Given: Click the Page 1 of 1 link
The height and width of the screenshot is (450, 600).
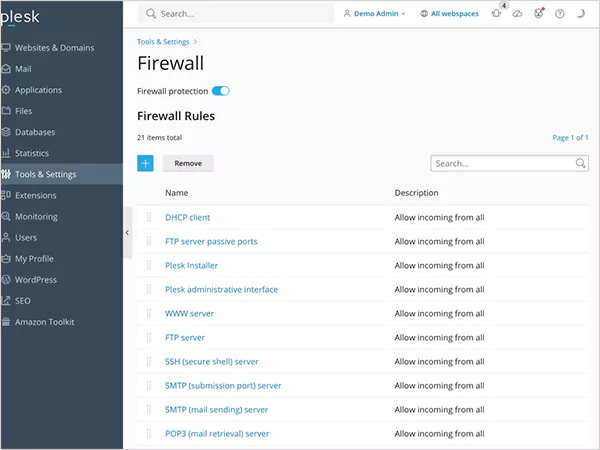Looking at the screenshot, I should (x=570, y=137).
